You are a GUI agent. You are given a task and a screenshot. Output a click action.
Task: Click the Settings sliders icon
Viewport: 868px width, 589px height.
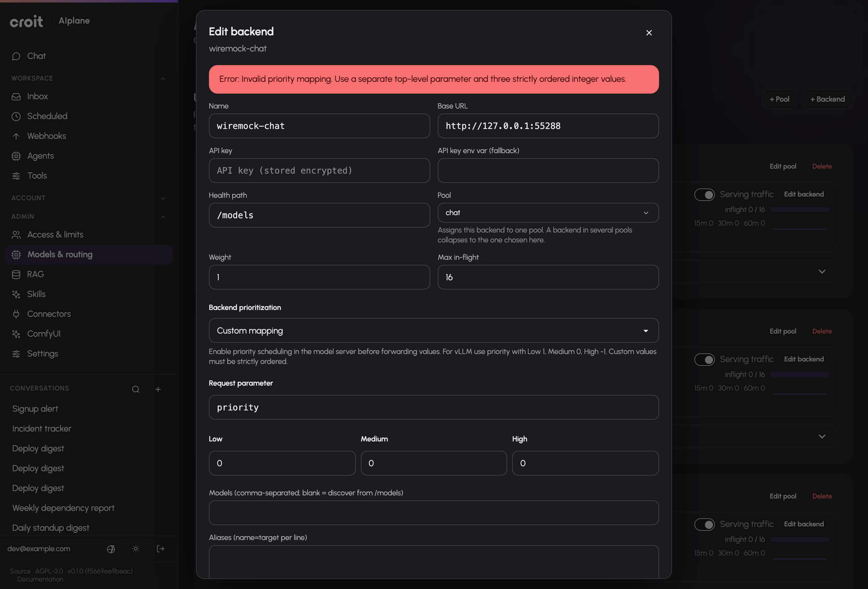coord(16,353)
